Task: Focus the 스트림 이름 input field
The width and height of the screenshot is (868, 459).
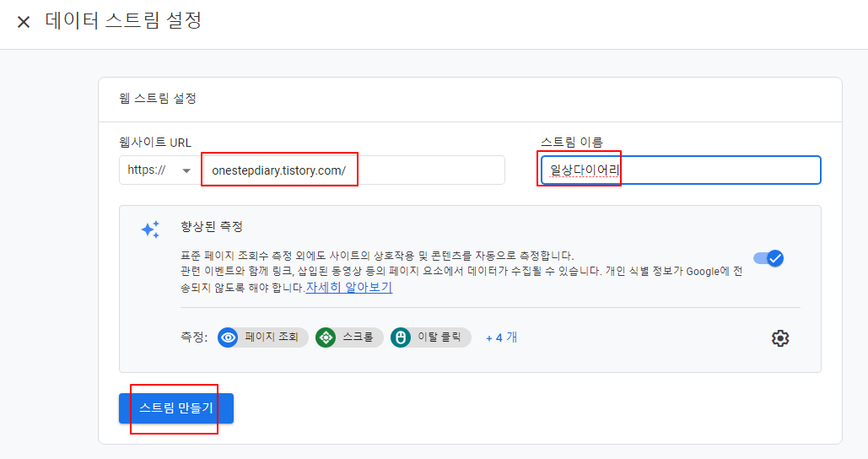Action: pyautogui.click(x=681, y=170)
